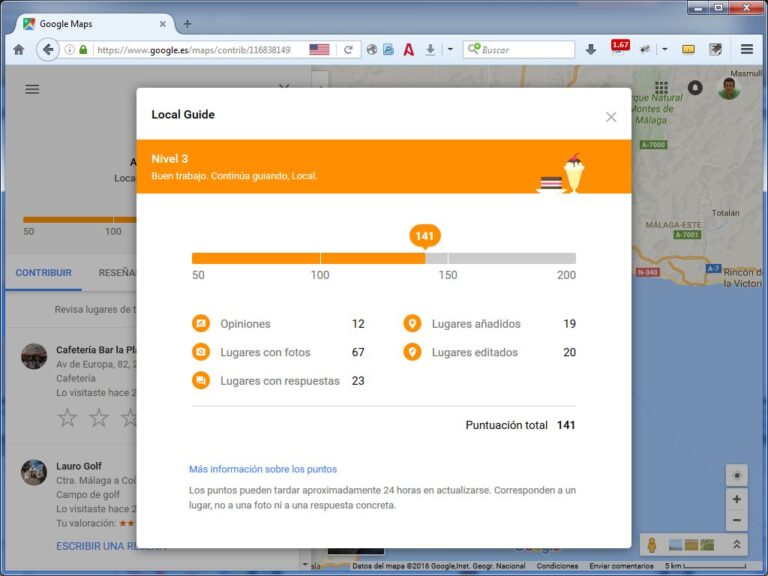Click the my location map button
This screenshot has height=576, width=768.
point(736,476)
